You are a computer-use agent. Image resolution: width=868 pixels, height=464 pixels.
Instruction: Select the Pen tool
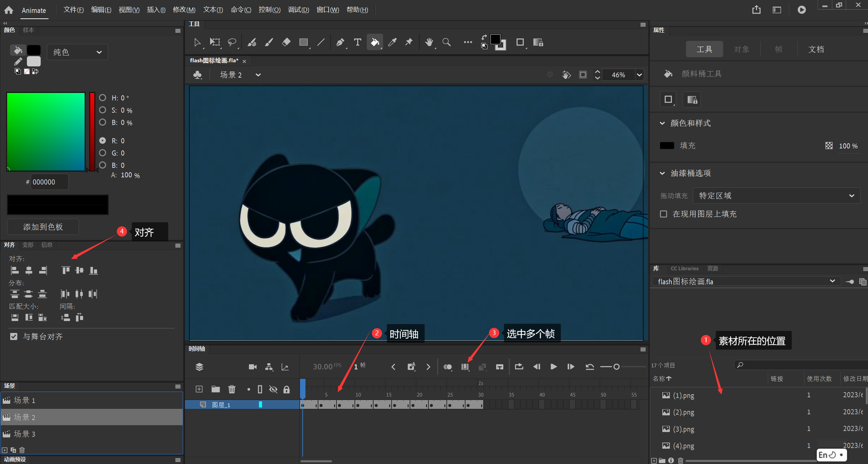[340, 42]
